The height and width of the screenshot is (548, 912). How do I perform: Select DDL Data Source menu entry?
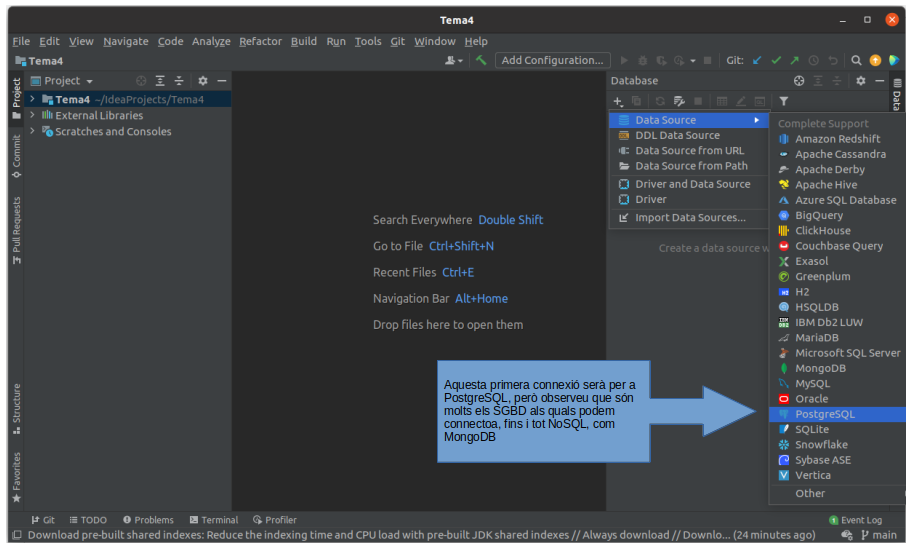coord(689,135)
